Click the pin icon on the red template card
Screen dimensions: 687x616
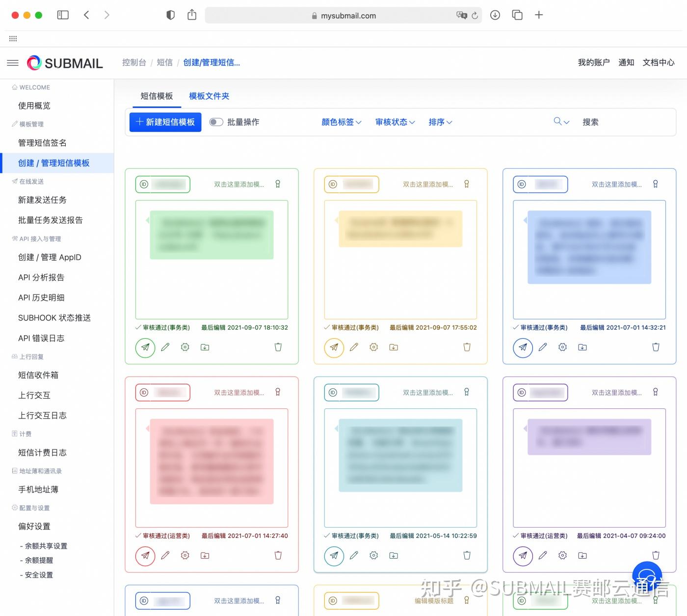(278, 392)
